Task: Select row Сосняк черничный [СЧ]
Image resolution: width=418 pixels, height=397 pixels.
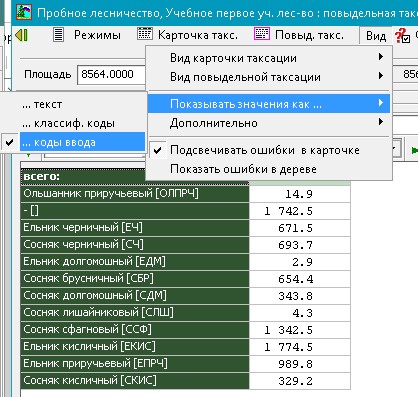Action: click(x=135, y=245)
